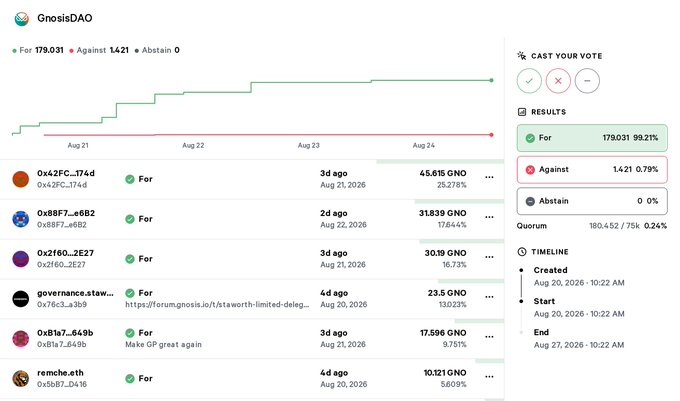Viewport: 680px width, 401px height.
Task: Click the Start timeline marker dot
Action: [521, 301]
